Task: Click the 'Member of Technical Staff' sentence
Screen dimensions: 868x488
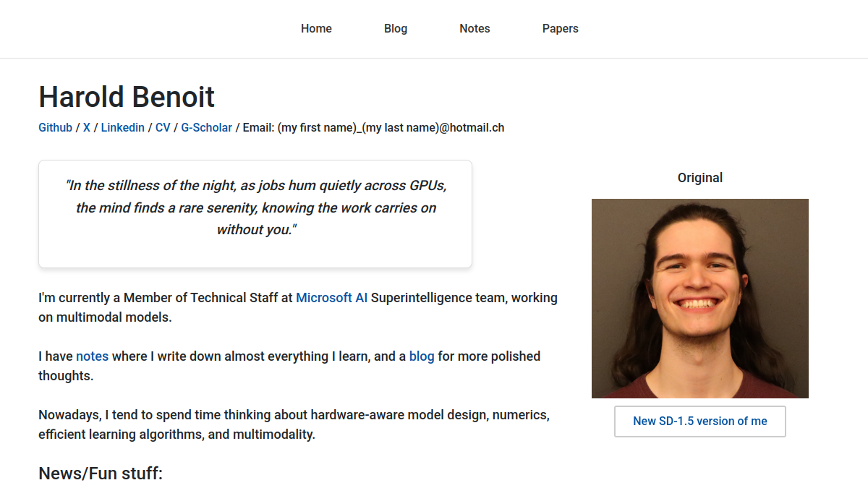Action: 298,307
